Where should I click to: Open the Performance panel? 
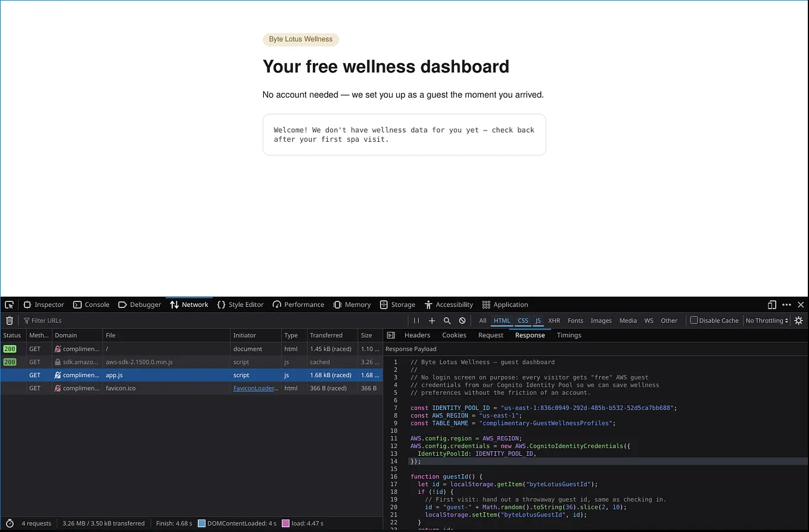point(298,304)
